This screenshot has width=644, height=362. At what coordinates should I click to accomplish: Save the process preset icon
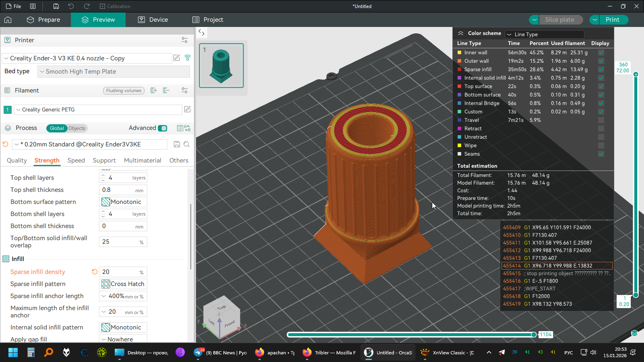pos(177,144)
